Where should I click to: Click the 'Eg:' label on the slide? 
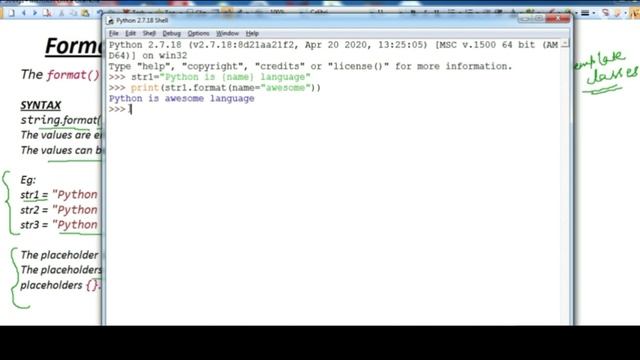28,180
